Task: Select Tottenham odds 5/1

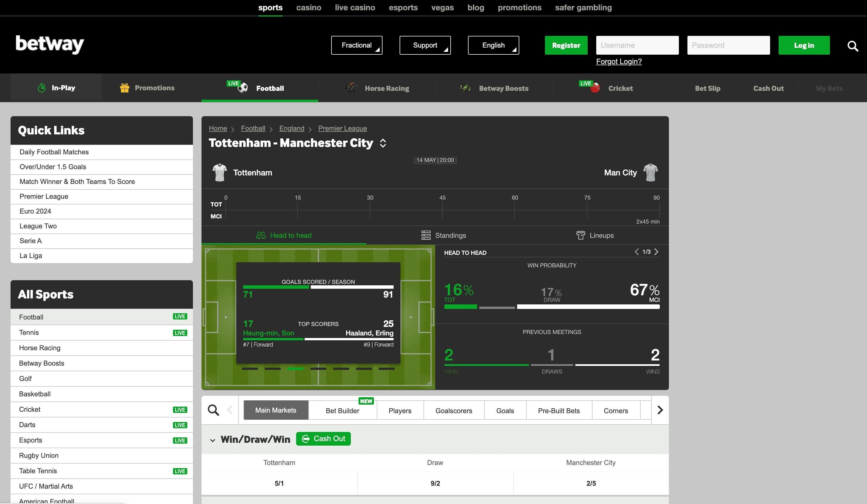Action: (x=279, y=483)
